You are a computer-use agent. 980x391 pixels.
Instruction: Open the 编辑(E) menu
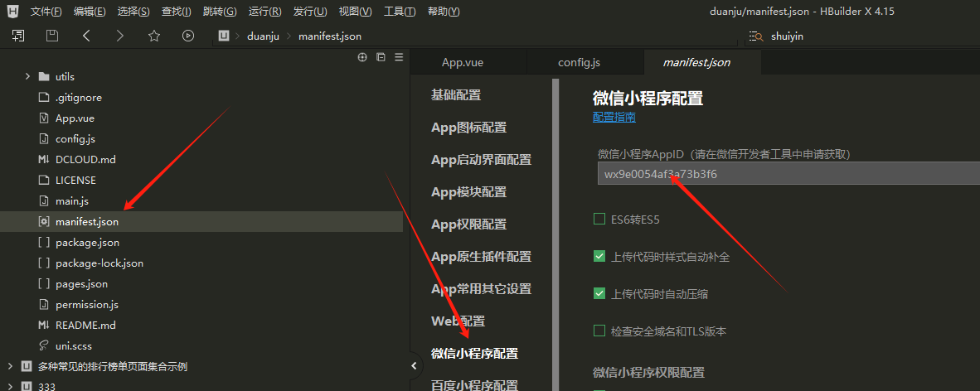point(90,12)
